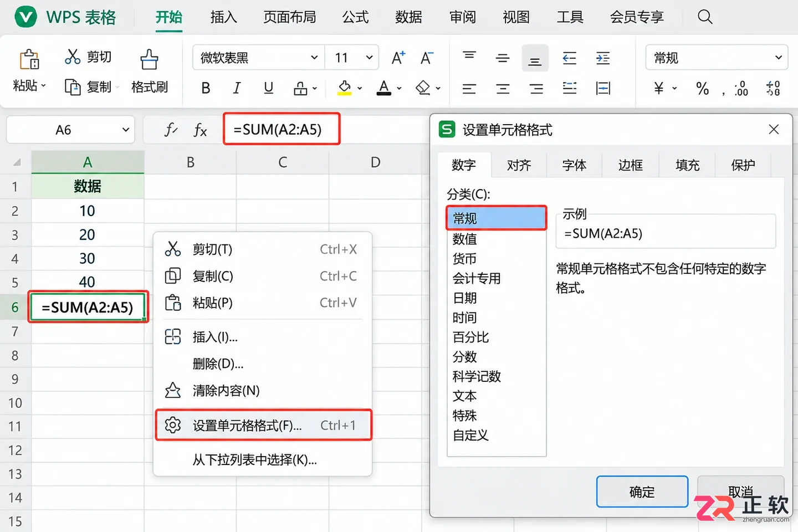
Task: Toggle Underline formatting
Action: pos(268,88)
